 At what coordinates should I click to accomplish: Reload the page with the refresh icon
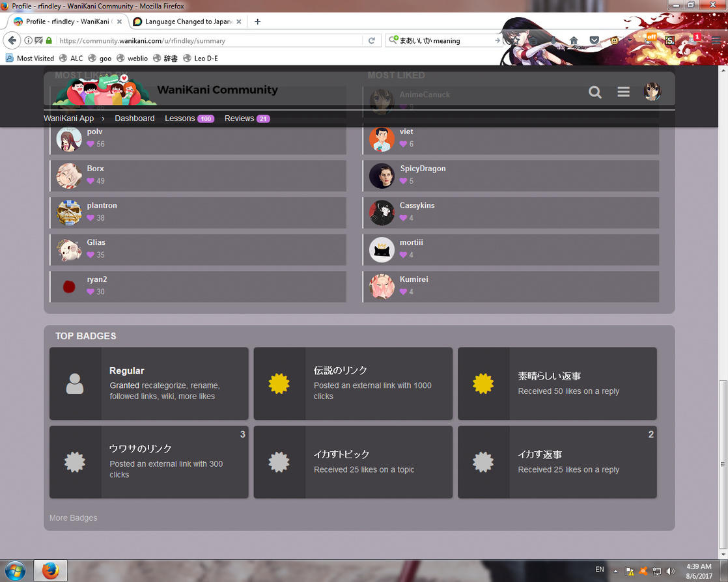[x=371, y=40]
